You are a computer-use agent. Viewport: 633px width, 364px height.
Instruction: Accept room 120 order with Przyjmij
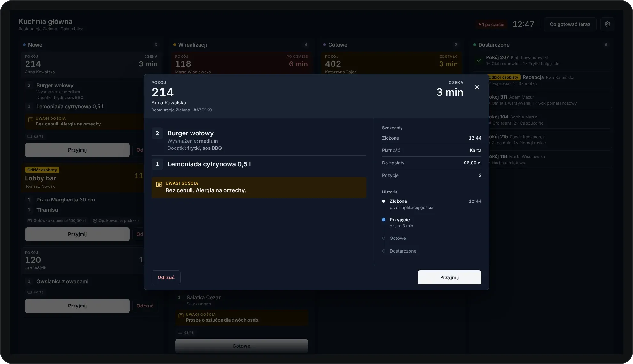(x=77, y=306)
